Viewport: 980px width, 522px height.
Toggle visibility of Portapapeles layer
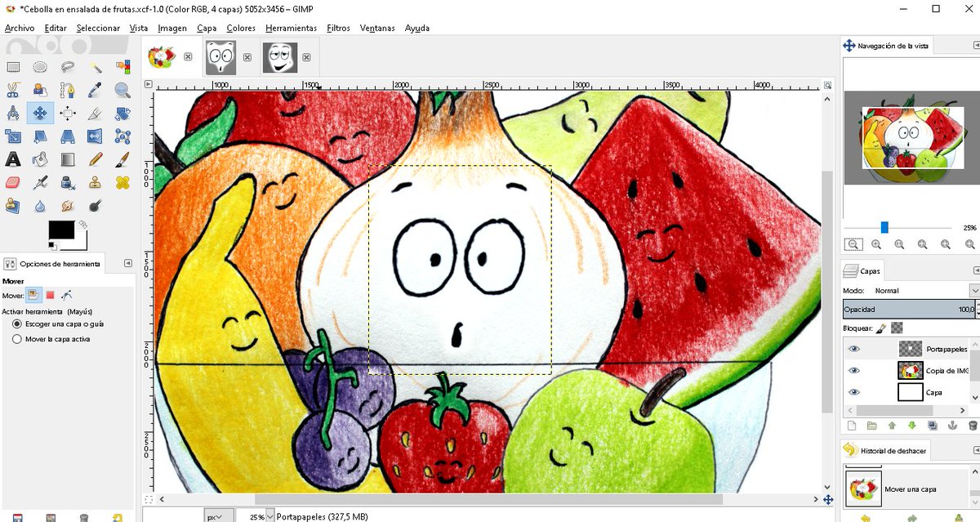click(x=854, y=349)
